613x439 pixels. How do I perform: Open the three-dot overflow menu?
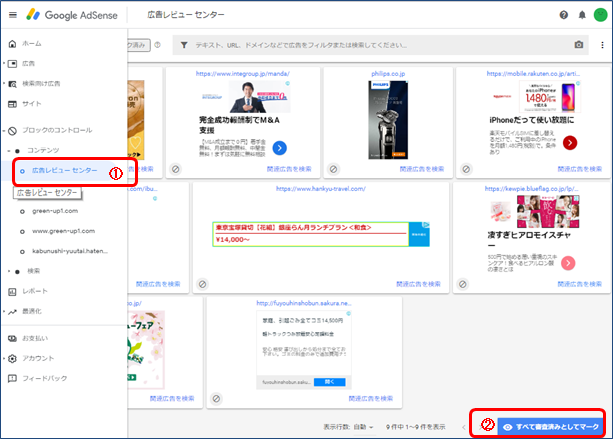602,45
